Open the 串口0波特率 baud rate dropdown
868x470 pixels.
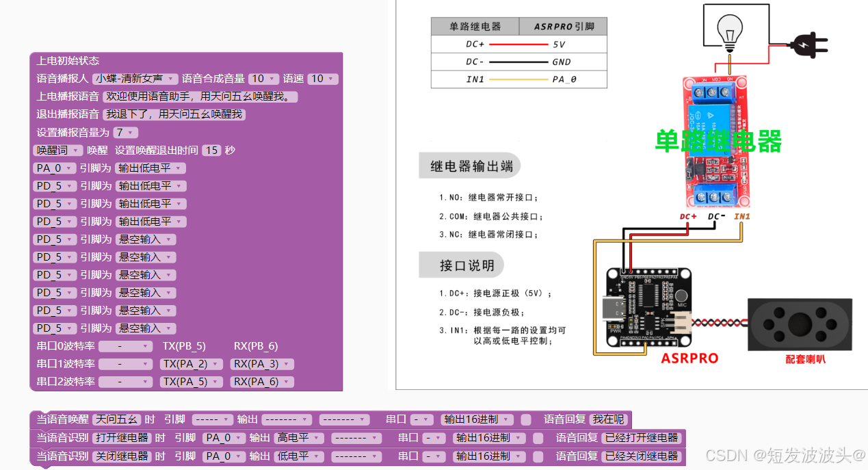pyautogui.click(x=125, y=345)
